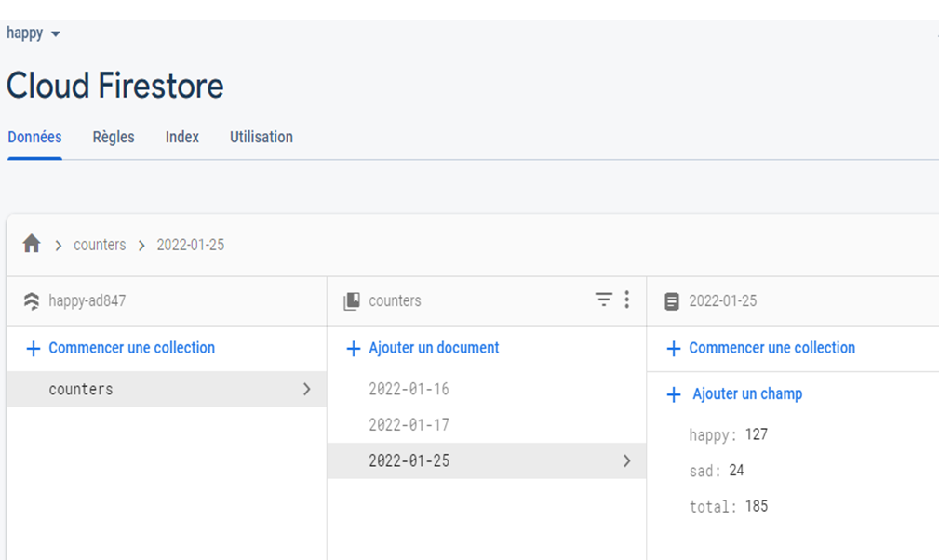Select the Données tab
The height and width of the screenshot is (560, 939).
[34, 137]
